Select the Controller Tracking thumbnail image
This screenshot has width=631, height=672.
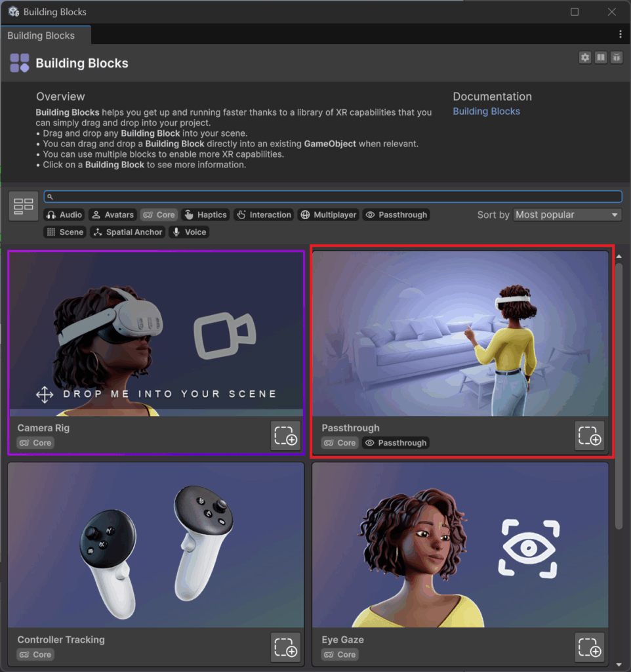(x=156, y=545)
